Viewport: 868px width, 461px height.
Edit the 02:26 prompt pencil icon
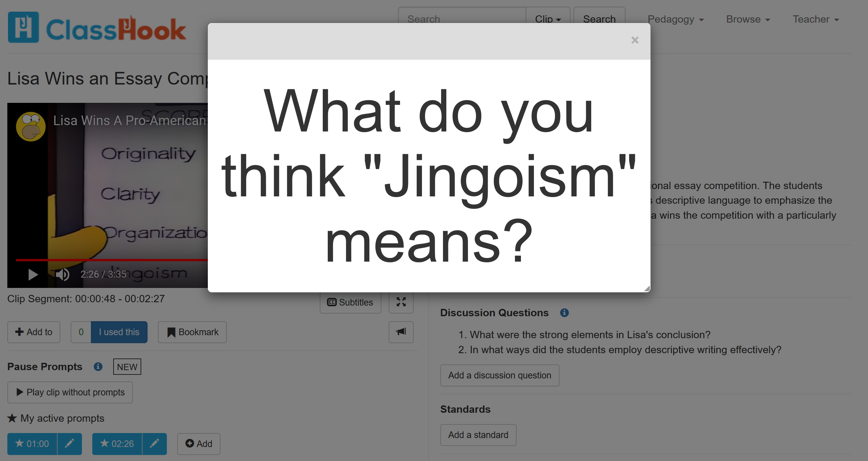154,443
